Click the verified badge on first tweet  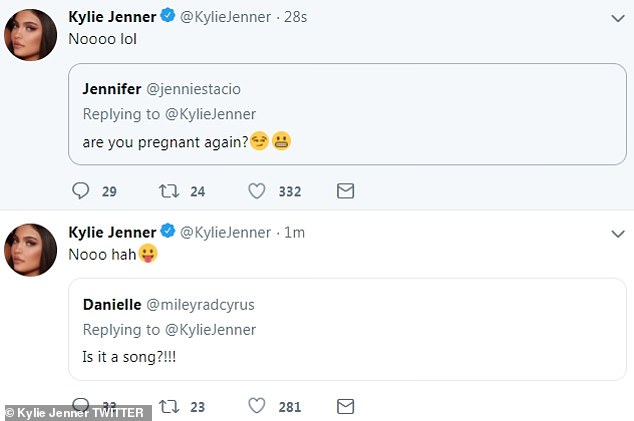168,17
